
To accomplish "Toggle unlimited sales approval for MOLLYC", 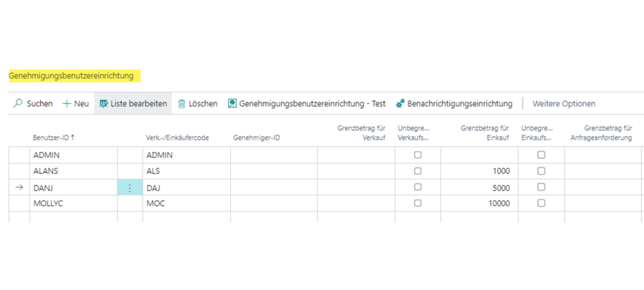I will [418, 203].
